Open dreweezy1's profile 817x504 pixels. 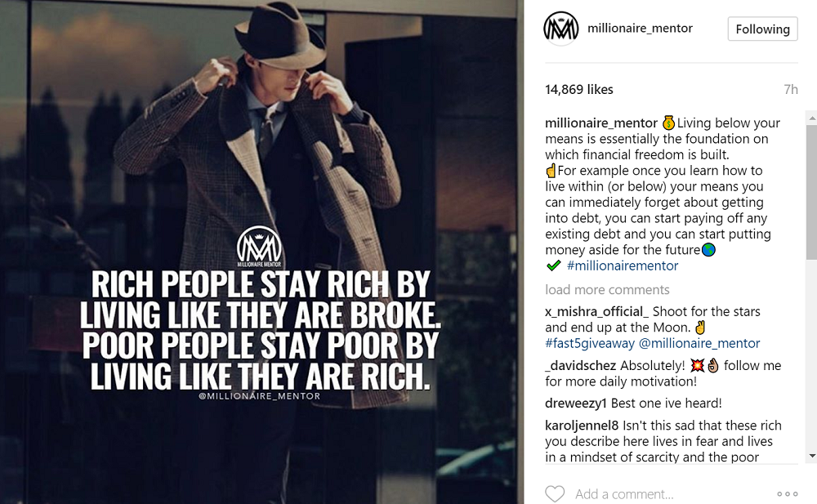[576, 403]
